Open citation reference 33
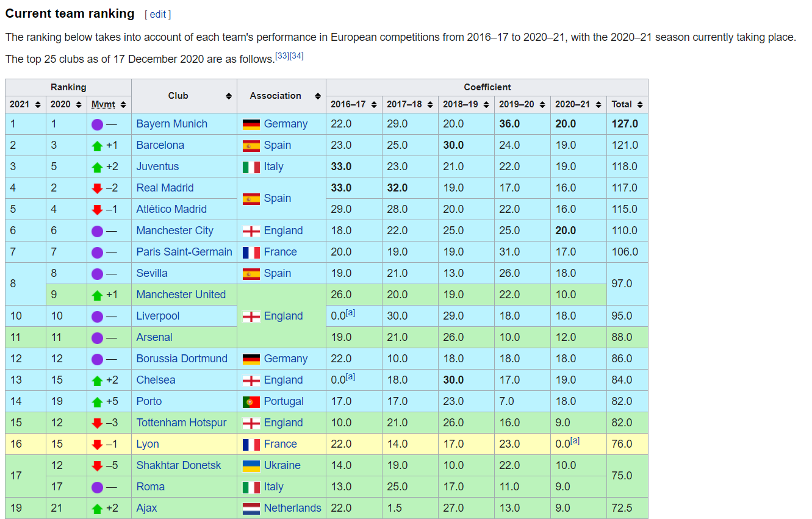 [x=282, y=56]
